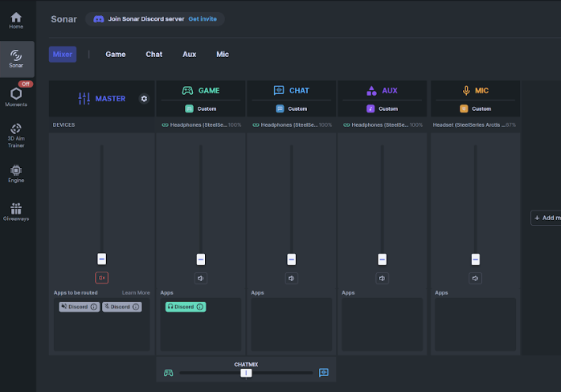This screenshot has width=561, height=392.
Task: Click the Aux shapes header icon
Action: 371,91
